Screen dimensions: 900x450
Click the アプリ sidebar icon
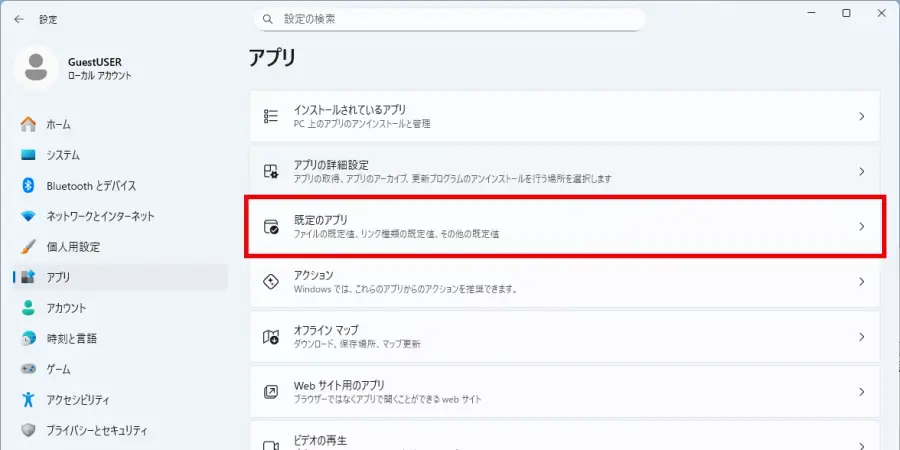pos(28,277)
